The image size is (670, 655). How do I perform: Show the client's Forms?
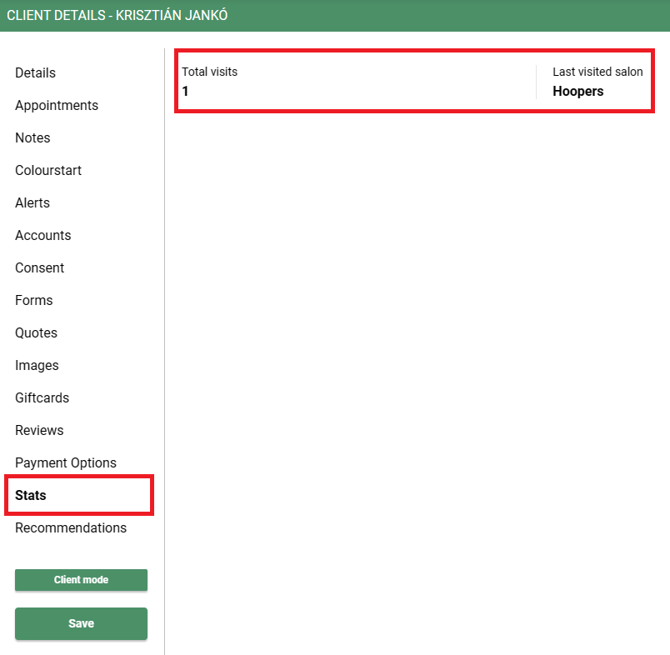tap(34, 301)
